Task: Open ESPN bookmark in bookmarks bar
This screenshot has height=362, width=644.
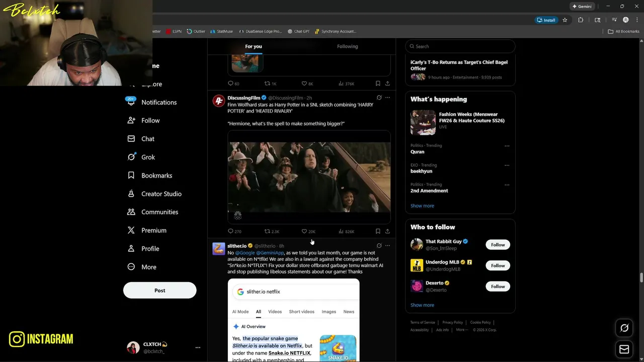Action: pyautogui.click(x=174, y=31)
